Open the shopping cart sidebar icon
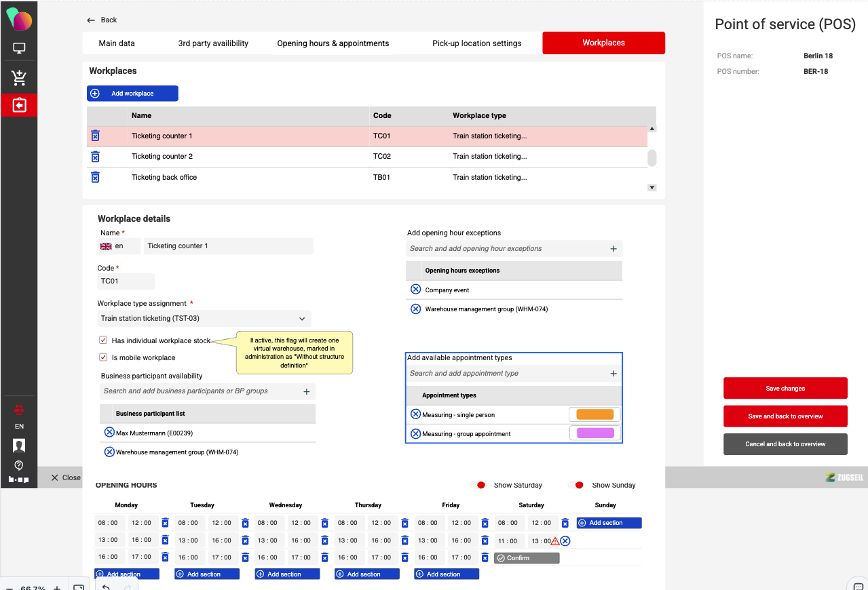 (x=19, y=78)
